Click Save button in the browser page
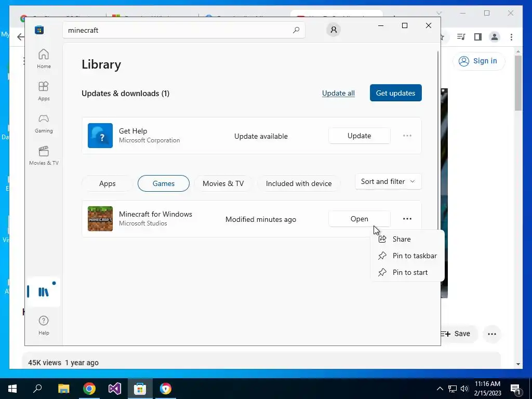This screenshot has width=532, height=399. (x=458, y=334)
